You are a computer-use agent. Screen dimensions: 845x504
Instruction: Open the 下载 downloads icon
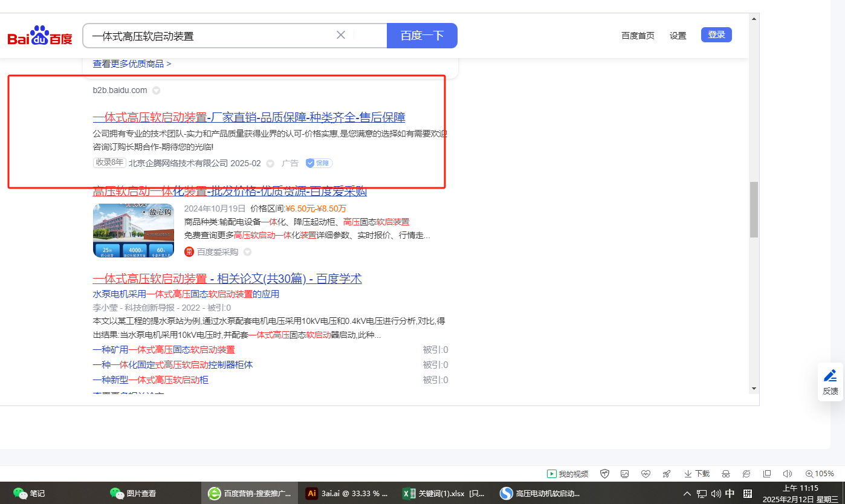point(696,474)
